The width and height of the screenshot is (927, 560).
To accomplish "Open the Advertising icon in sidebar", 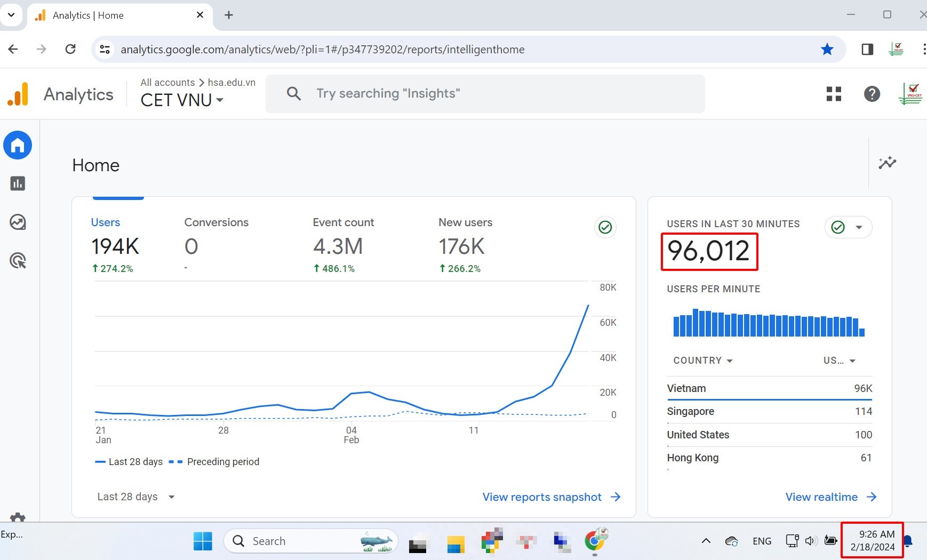I will tap(18, 261).
